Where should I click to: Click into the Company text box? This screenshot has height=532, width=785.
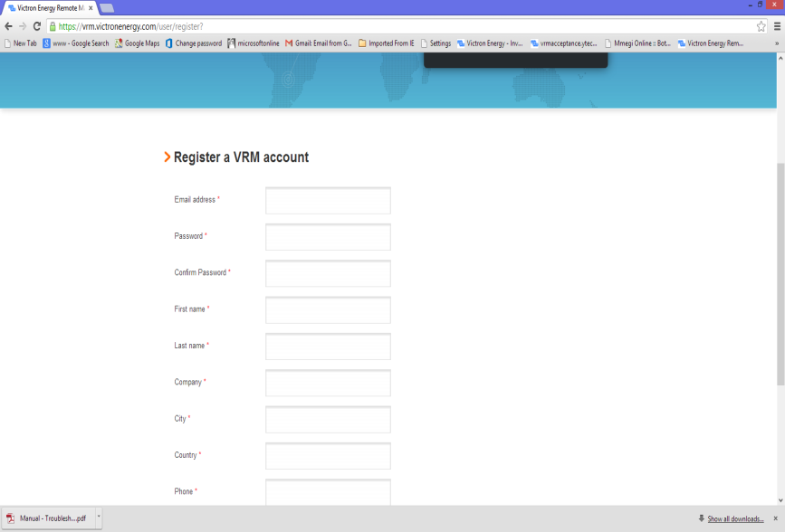coord(328,383)
